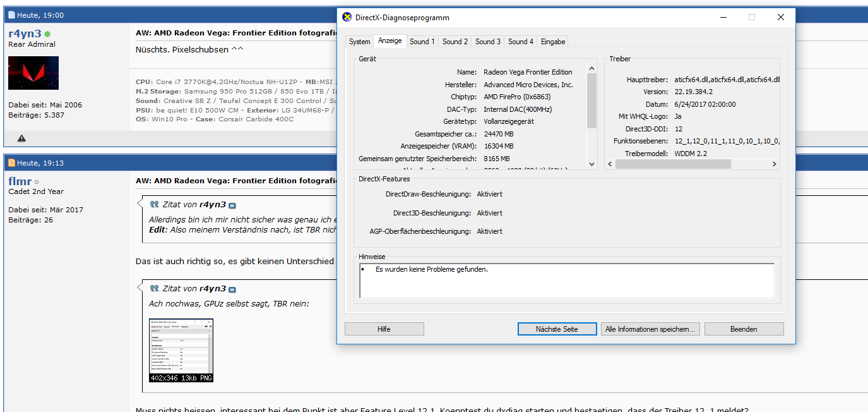
Task: Click the 8165 MB shared memory value
Action: point(497,159)
